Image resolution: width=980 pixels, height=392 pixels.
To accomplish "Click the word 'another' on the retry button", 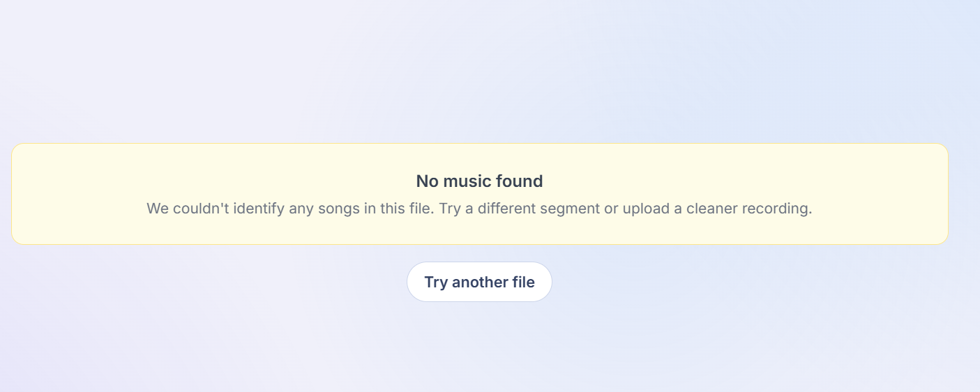I will point(479,282).
